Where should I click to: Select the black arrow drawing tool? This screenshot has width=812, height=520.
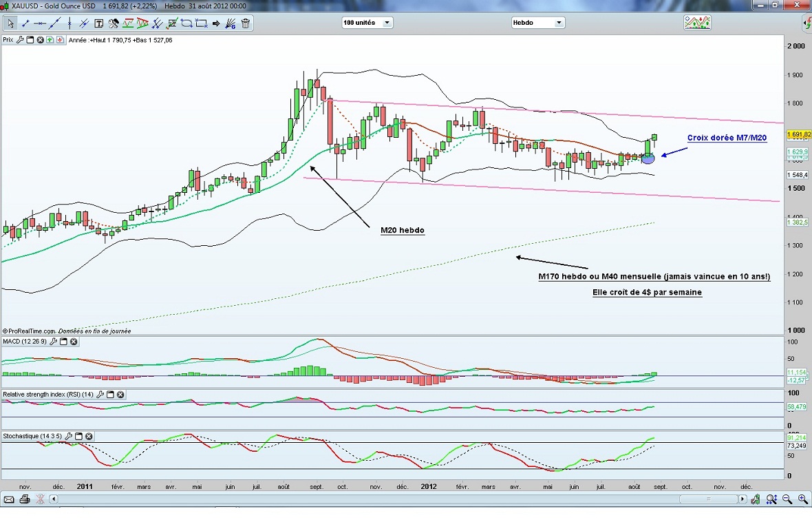coord(216,23)
